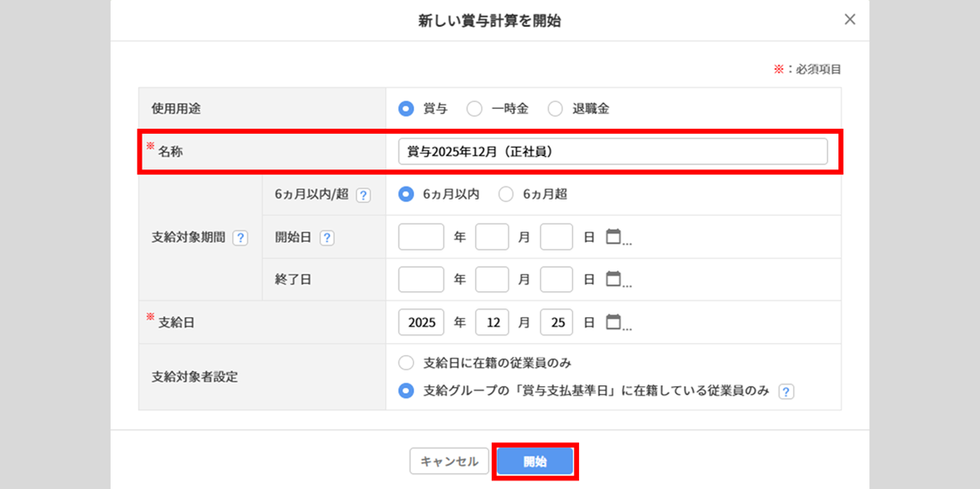Close the 新しい賞与計算を開始 dialog
This screenshot has width=980, height=489.
pos(850,20)
